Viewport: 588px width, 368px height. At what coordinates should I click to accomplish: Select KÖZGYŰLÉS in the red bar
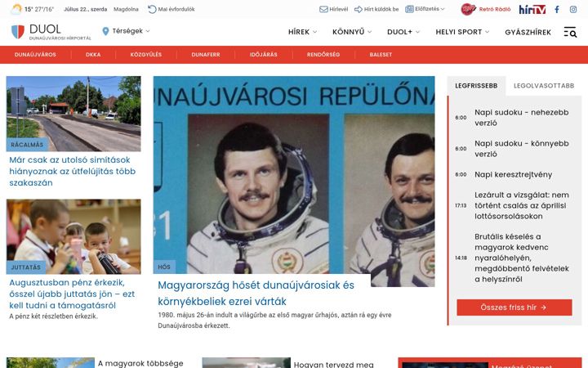146,55
